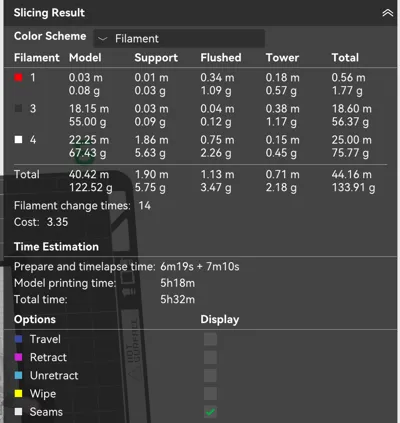Screen dimensions: 400x423
Task: Click the white Seams color icon
Action: pyautogui.click(x=19, y=412)
